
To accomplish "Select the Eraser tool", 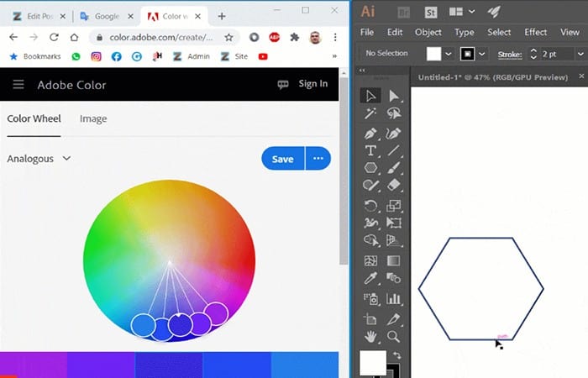I will coord(393,185).
